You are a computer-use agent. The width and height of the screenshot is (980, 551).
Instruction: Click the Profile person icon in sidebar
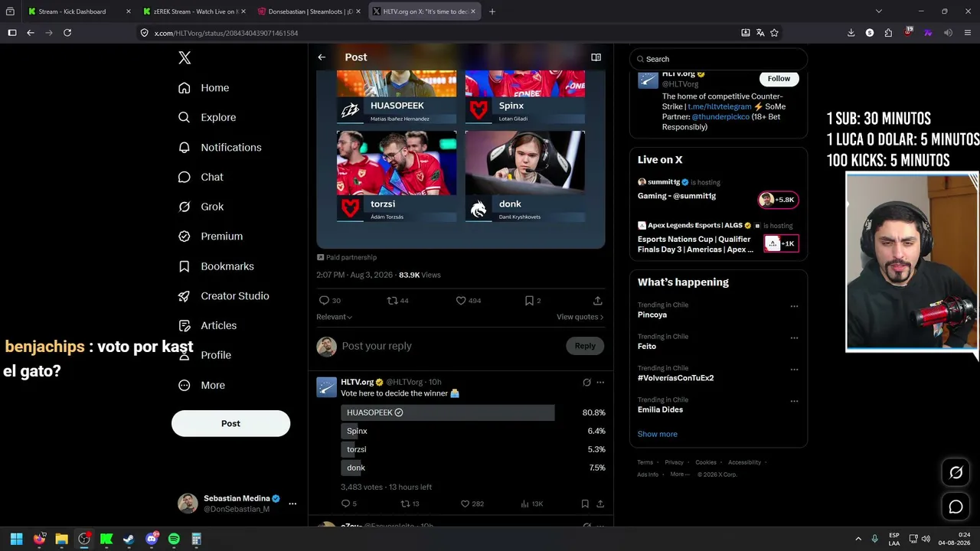pyautogui.click(x=185, y=355)
